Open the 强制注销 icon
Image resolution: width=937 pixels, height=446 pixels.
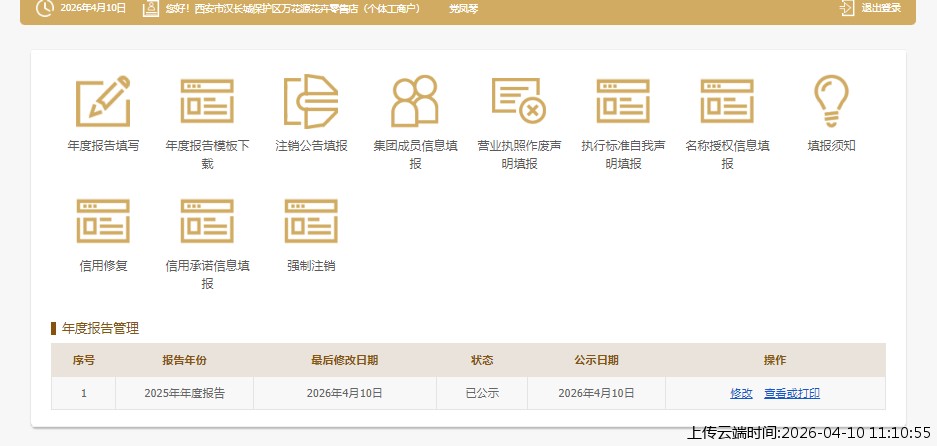coord(311,221)
